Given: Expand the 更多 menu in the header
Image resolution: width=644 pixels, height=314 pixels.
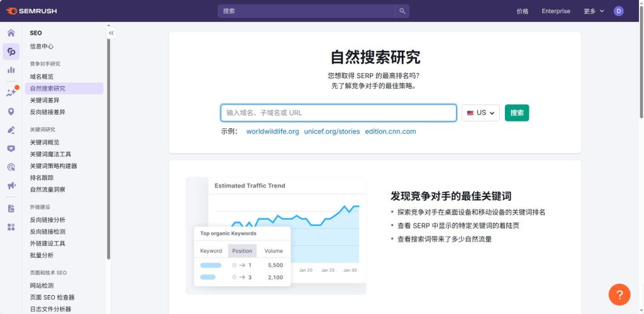Looking at the screenshot, I should (x=594, y=11).
